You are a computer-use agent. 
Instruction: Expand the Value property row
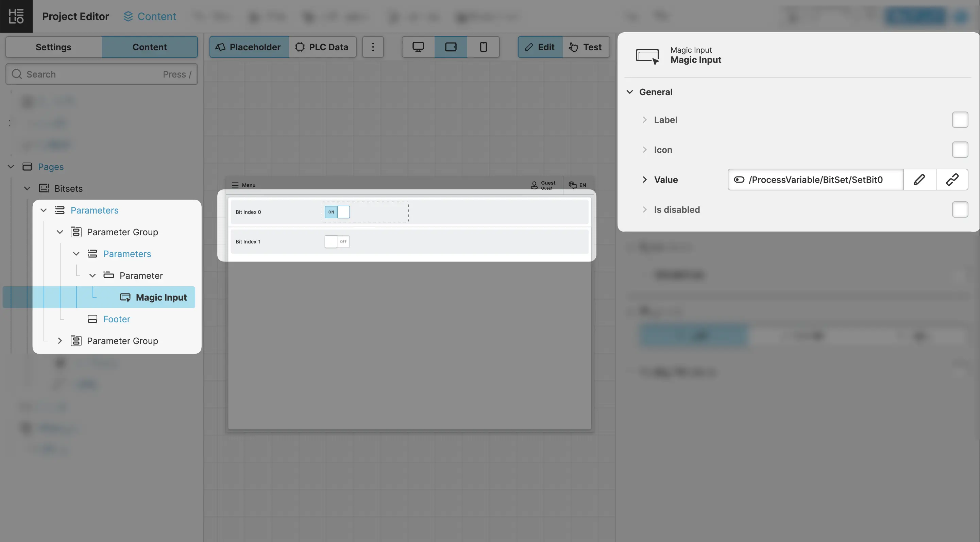coord(644,180)
